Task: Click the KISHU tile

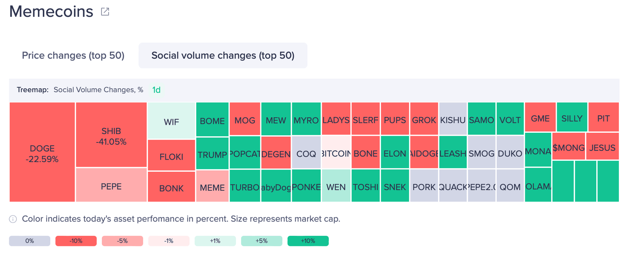Action: click(x=453, y=120)
